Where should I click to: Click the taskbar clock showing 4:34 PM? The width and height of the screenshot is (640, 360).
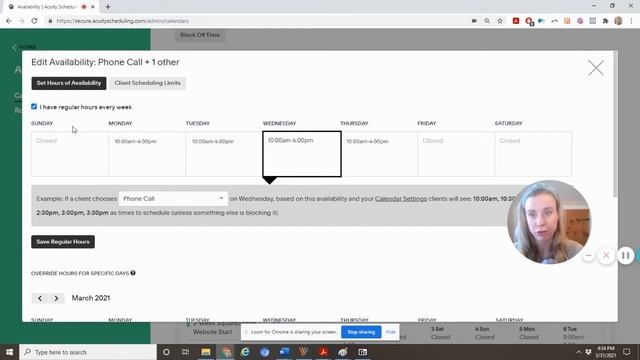point(606,352)
